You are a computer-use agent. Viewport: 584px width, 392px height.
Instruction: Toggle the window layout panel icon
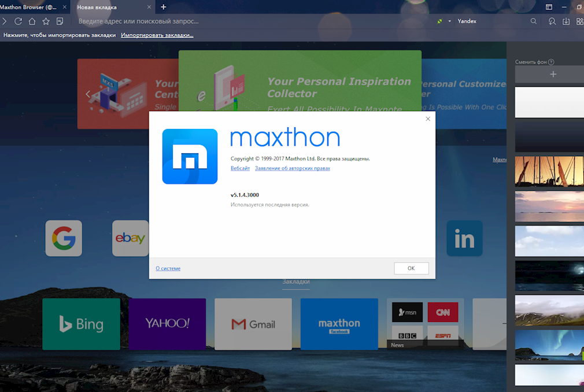coord(549,7)
